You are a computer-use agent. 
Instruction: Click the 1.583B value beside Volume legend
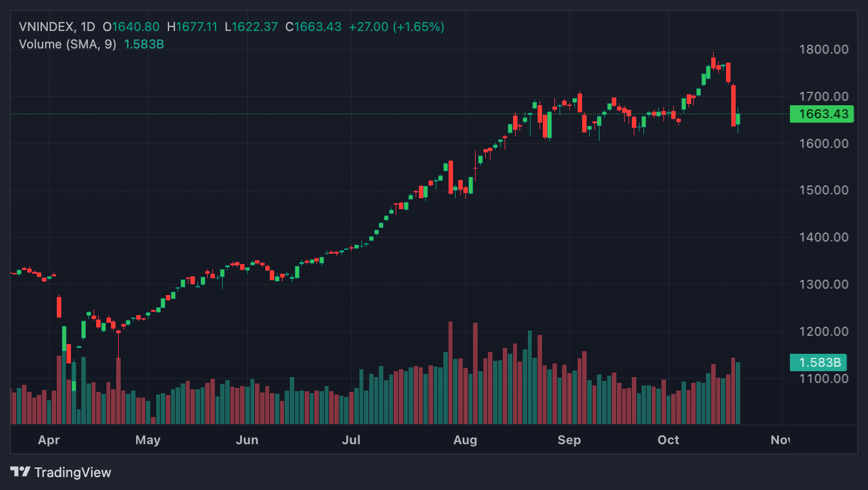click(x=143, y=44)
